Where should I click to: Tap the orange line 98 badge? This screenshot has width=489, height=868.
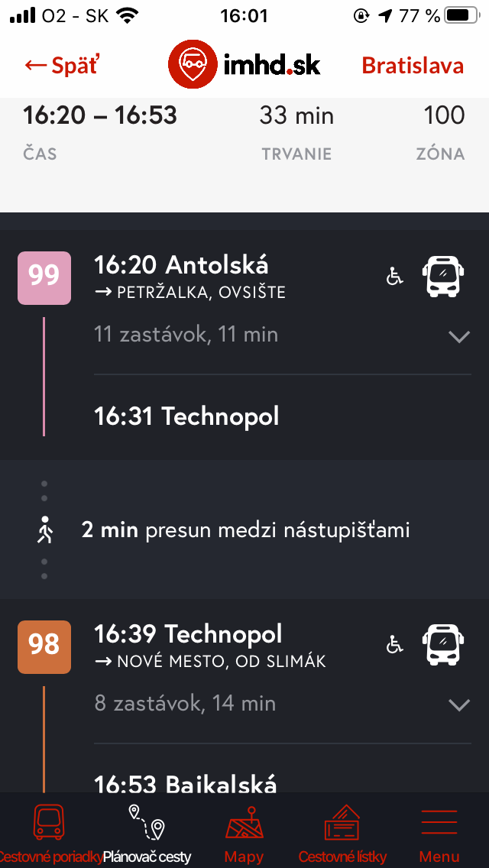coord(44,646)
